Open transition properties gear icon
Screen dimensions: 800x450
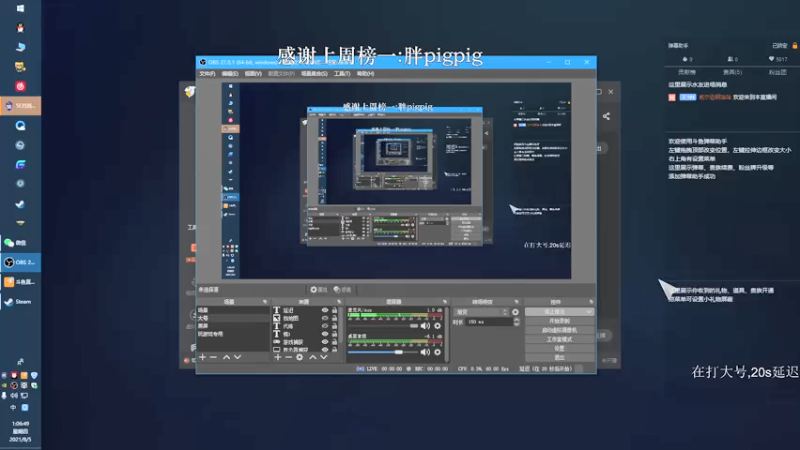(x=515, y=312)
